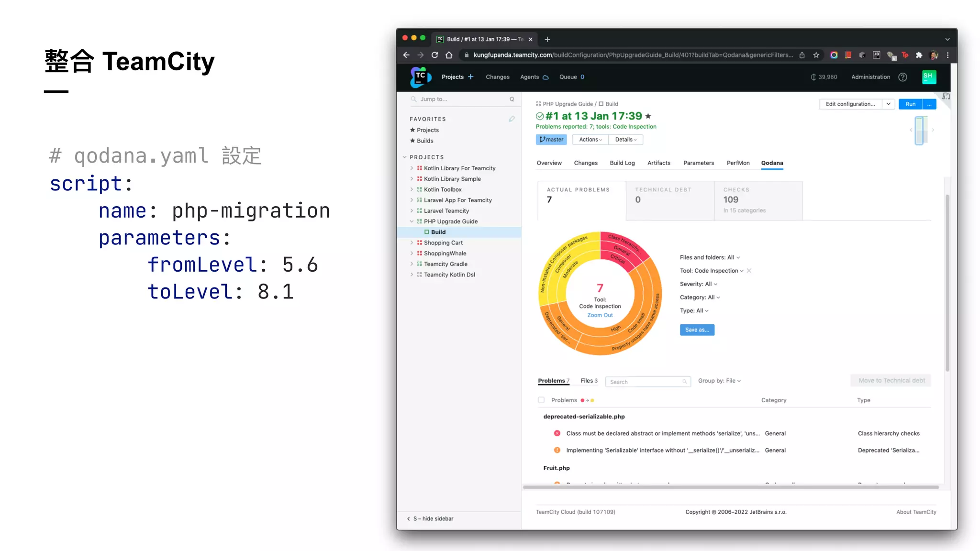
Task: Add a new project with the plus icon
Action: pos(470,77)
